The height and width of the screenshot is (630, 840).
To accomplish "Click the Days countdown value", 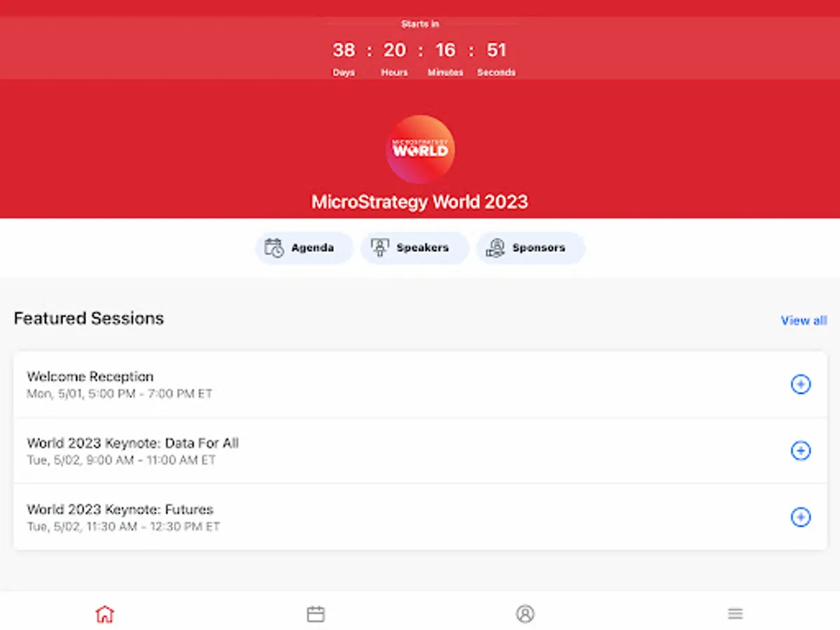I will [x=344, y=50].
